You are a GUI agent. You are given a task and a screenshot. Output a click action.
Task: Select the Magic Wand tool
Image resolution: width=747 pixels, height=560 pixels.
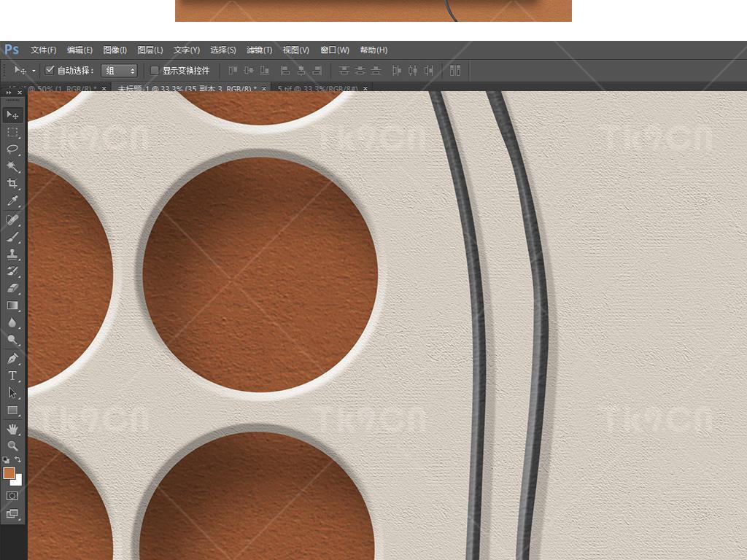[x=12, y=166]
